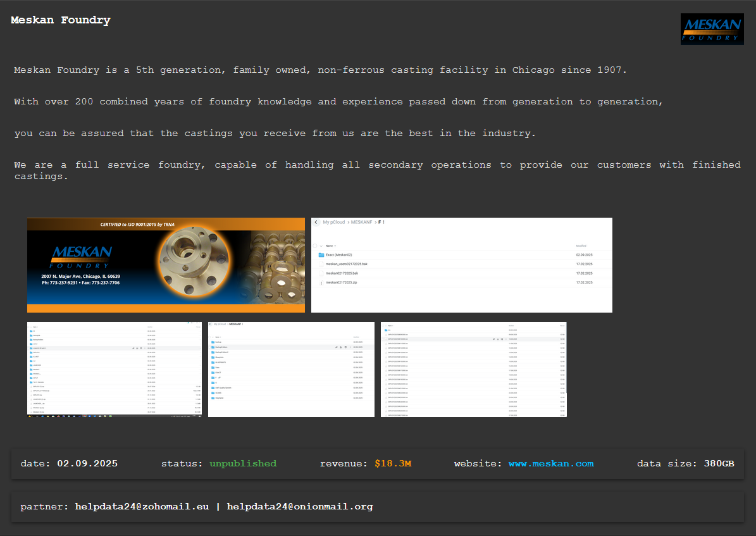Click the file icon for meskan02172025.zip
The image size is (756, 536).
click(x=321, y=282)
